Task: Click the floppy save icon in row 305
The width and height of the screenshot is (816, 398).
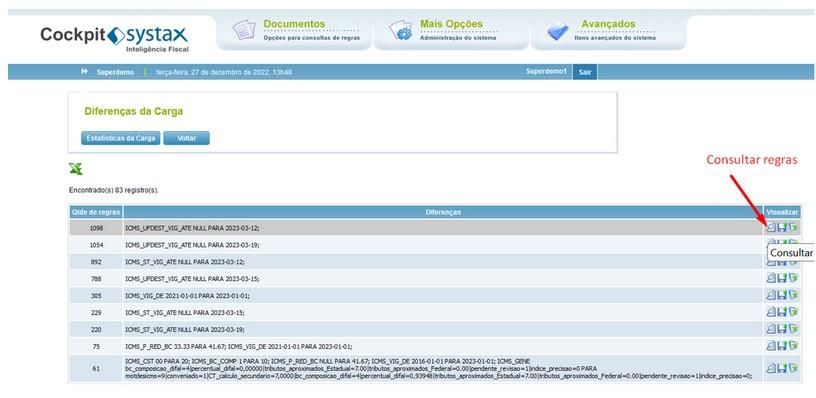Action: coord(782,295)
